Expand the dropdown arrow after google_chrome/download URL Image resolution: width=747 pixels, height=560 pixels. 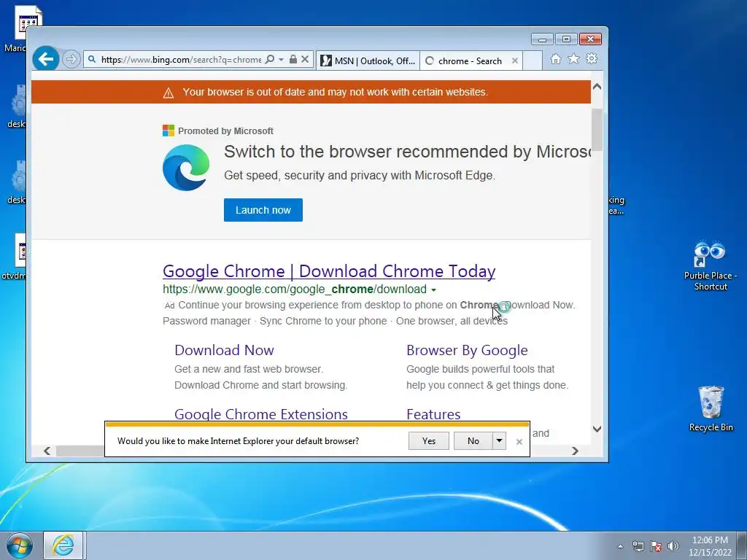(x=433, y=289)
